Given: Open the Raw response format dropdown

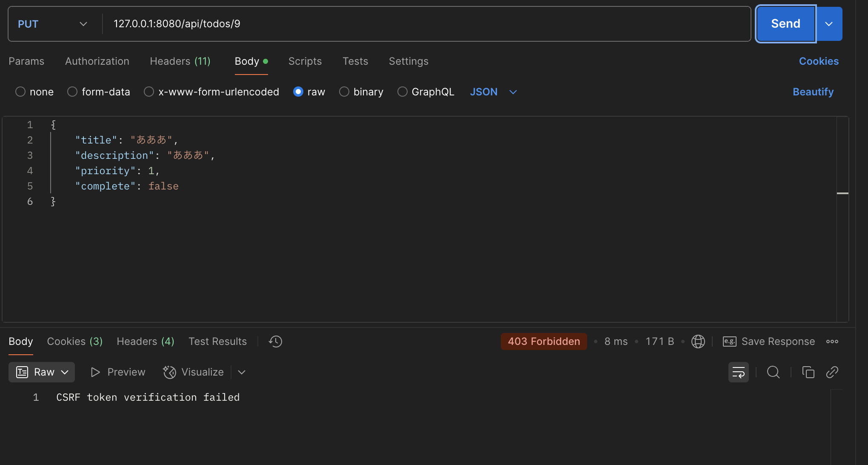Looking at the screenshot, I should [x=42, y=373].
